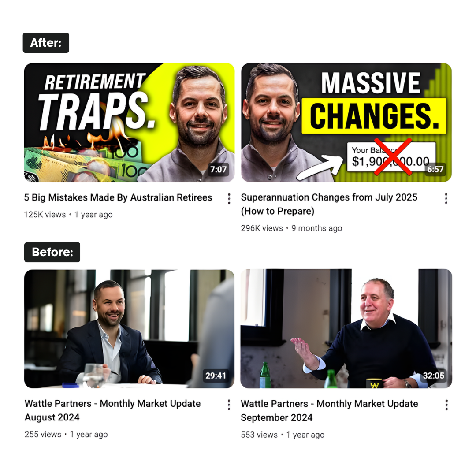
Task: Click '296K views • 9 months ago' text
Action: pyautogui.click(x=291, y=228)
